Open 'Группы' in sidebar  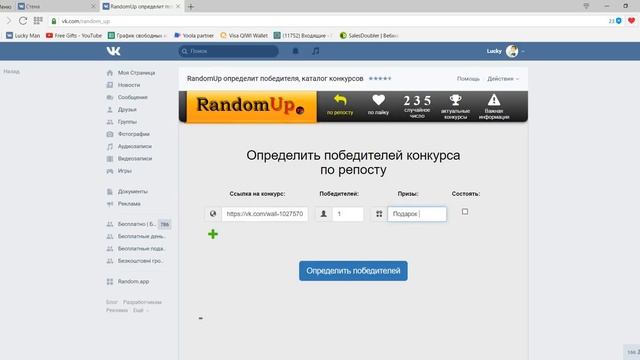click(x=127, y=122)
